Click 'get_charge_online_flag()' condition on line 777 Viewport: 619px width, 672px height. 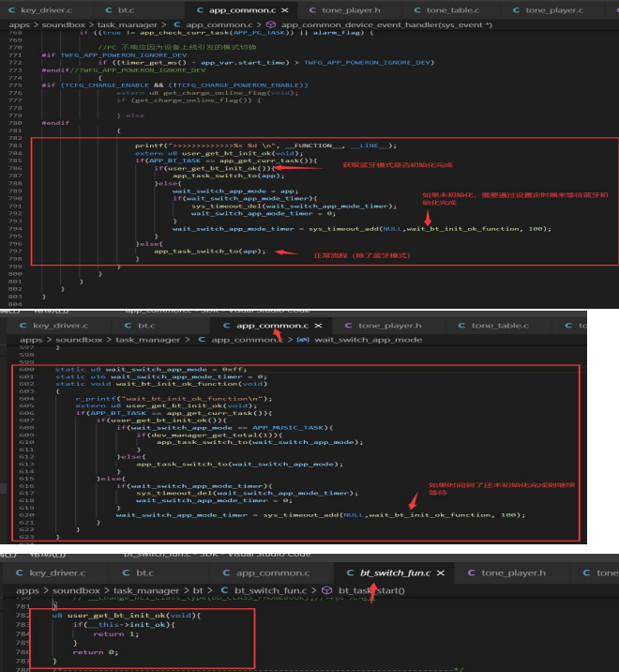point(189,100)
